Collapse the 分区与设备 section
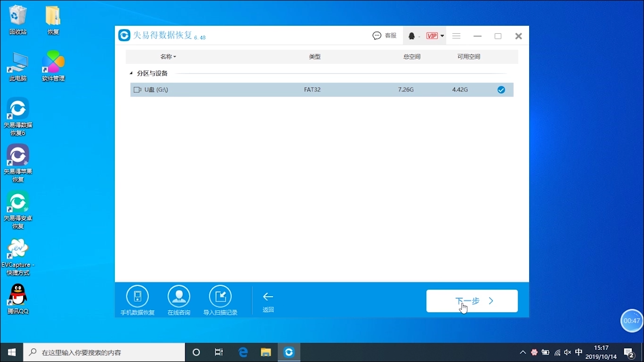644x362 pixels. point(131,73)
